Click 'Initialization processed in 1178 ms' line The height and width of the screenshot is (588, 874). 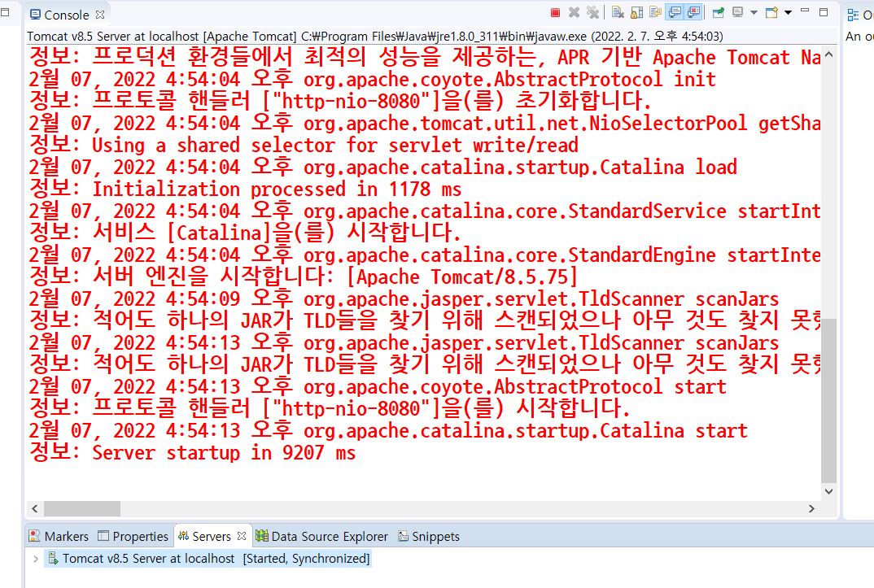click(245, 189)
